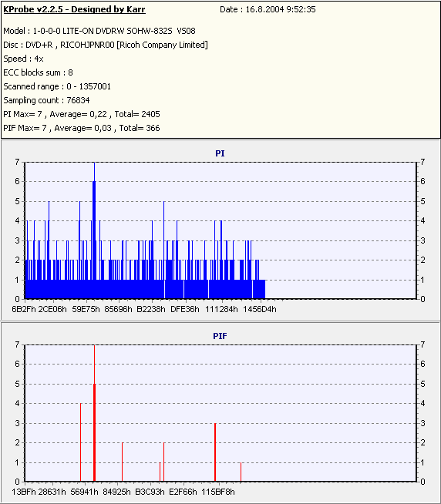The height and width of the screenshot is (504, 441).
Task: Click the 'ECC blocks sum : 8' line
Action: 38,72
